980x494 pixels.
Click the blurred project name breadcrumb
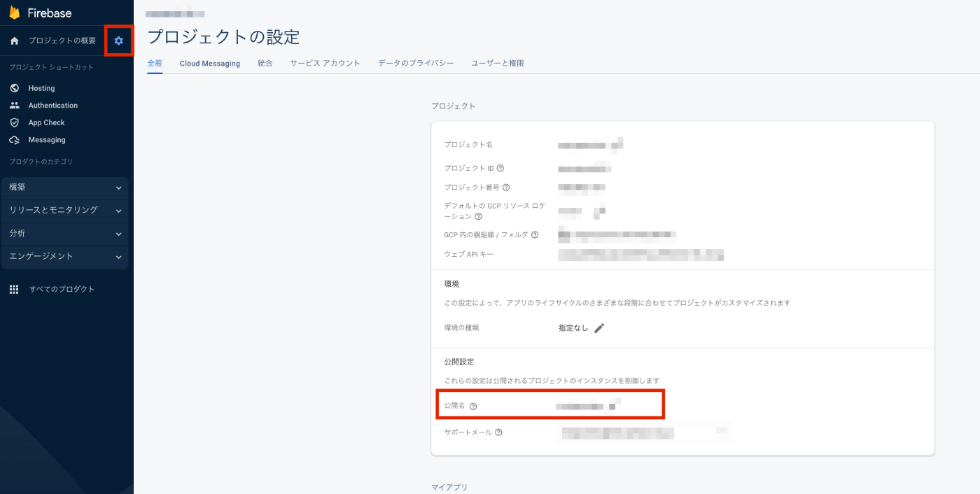tap(175, 13)
